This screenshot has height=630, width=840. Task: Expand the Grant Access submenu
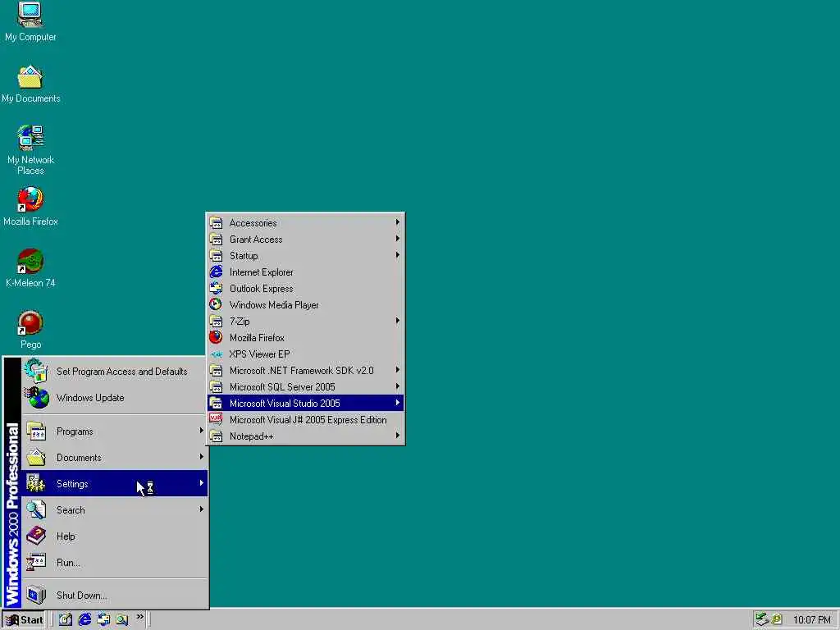click(305, 239)
